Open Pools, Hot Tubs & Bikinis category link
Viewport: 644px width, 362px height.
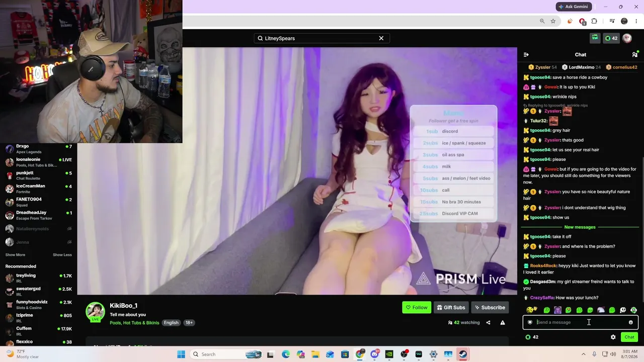[134, 323]
